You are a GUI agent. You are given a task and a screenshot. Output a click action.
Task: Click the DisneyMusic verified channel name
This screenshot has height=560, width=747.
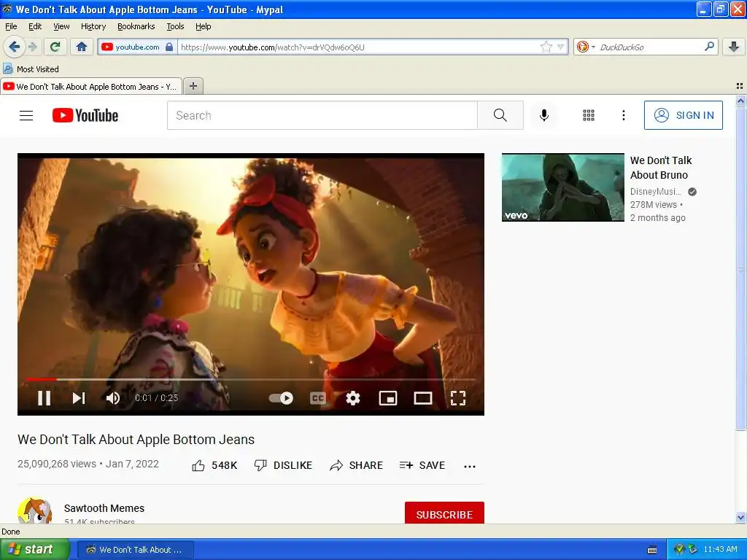(x=656, y=192)
